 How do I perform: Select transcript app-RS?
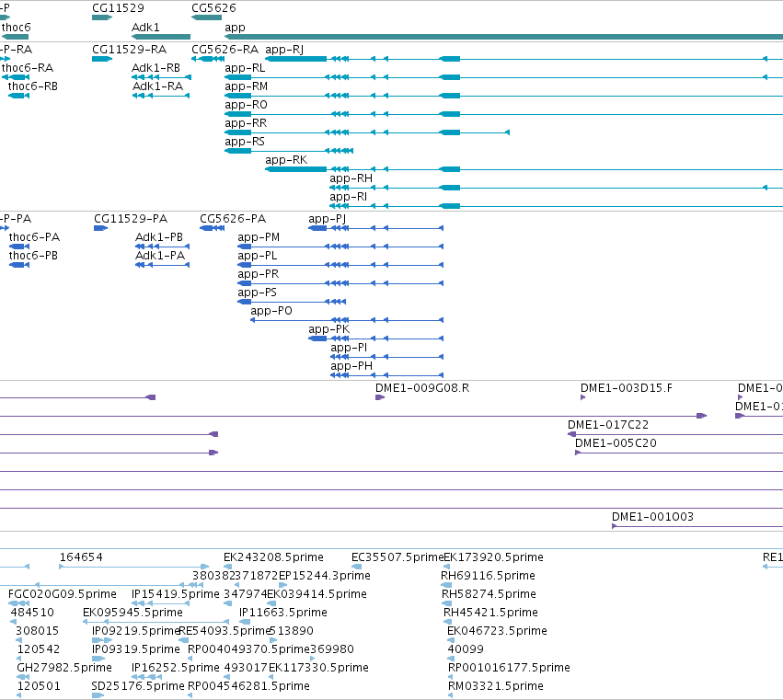tap(245, 142)
